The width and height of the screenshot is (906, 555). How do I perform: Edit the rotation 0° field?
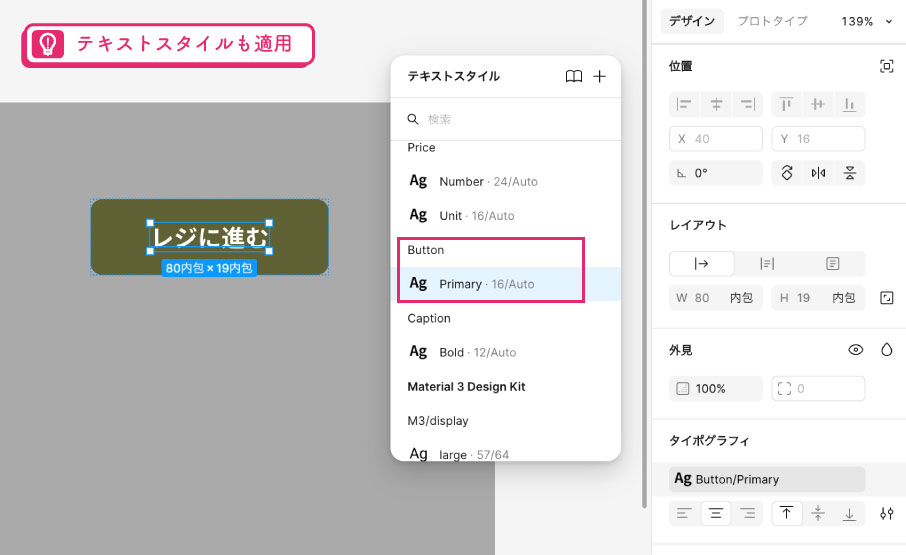pyautogui.click(x=716, y=173)
